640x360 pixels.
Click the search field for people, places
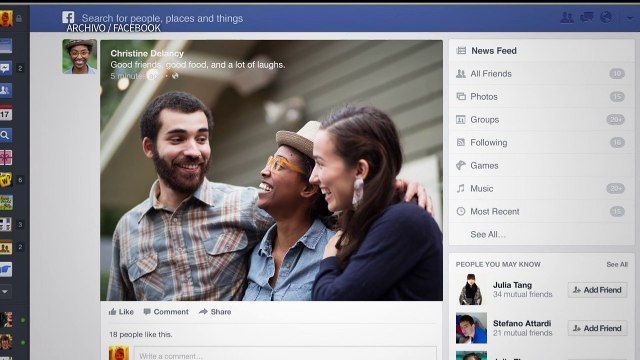click(x=162, y=18)
